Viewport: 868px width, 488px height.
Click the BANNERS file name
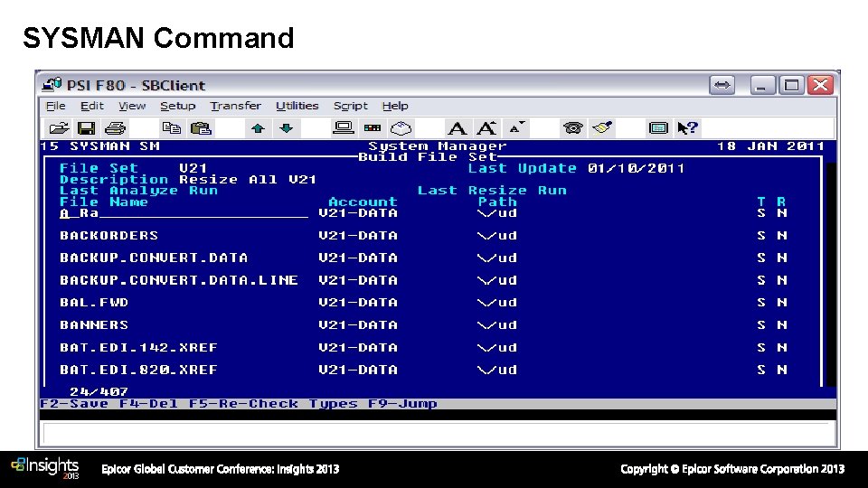94,324
